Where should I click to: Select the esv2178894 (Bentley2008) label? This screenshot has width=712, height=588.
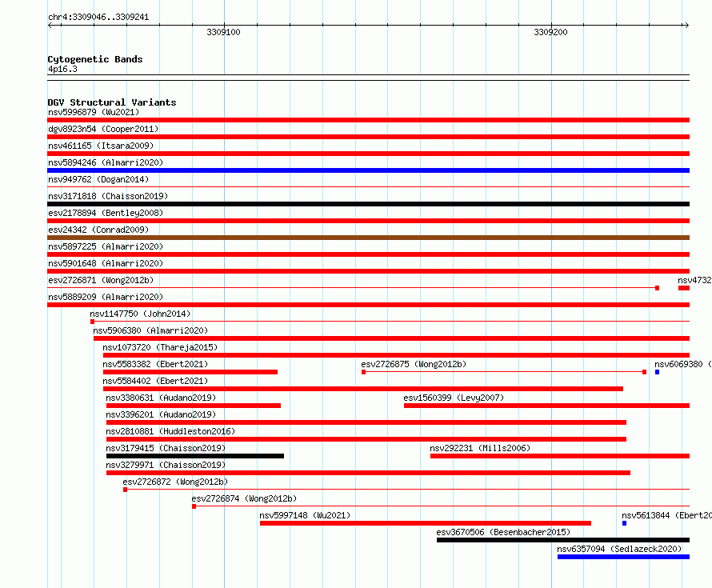tap(106, 213)
